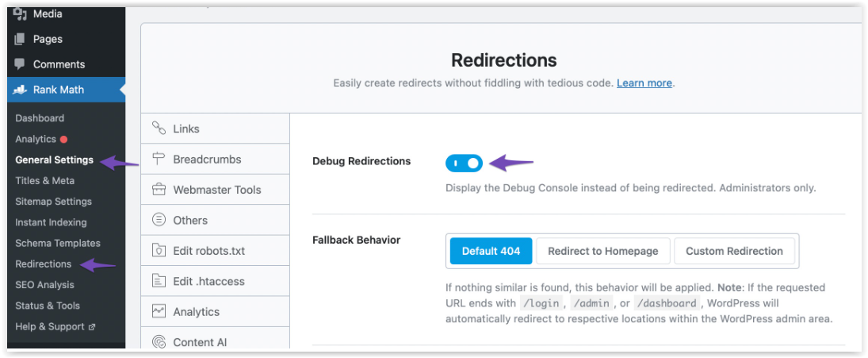Click the Help & Support external link icon

pyautogui.click(x=93, y=327)
